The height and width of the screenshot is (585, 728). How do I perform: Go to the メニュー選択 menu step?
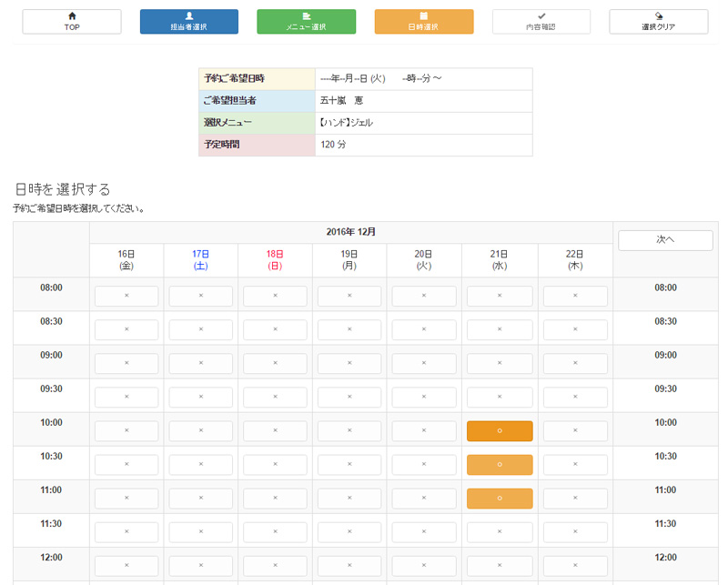(x=306, y=22)
